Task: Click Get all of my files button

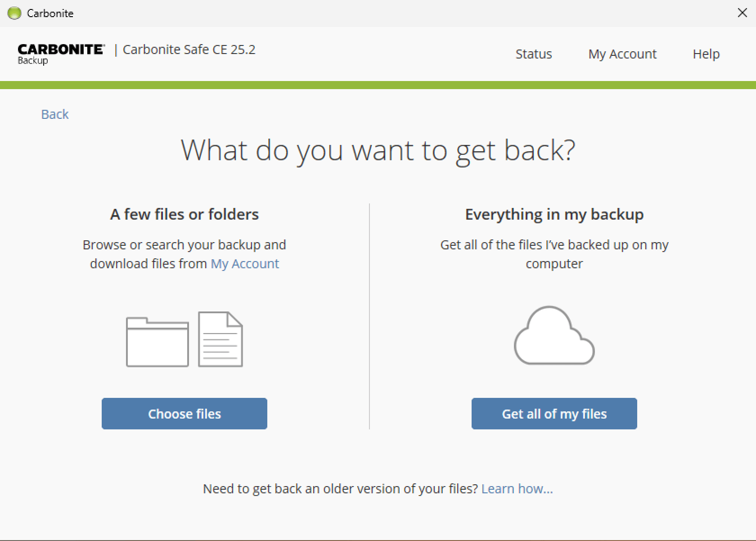Action: pos(554,414)
